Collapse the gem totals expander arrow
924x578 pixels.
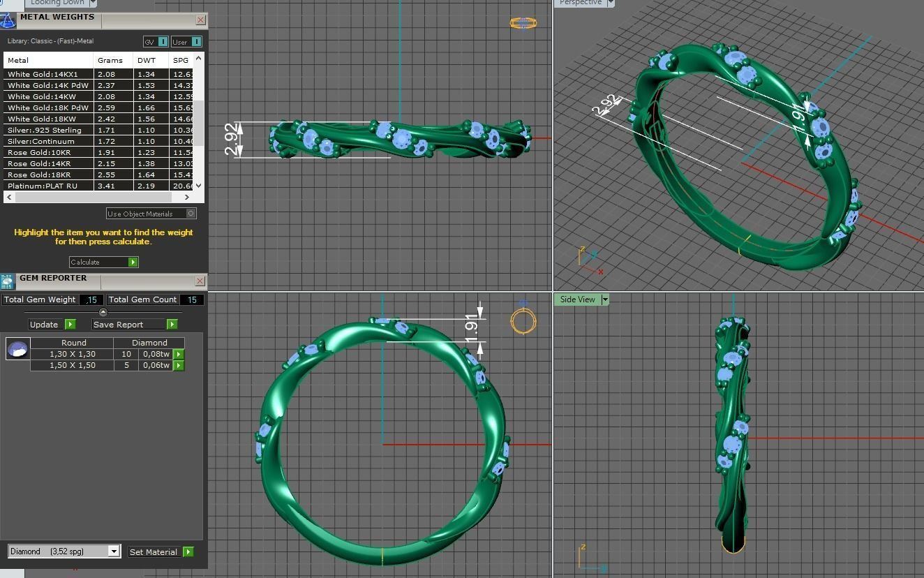click(x=103, y=312)
